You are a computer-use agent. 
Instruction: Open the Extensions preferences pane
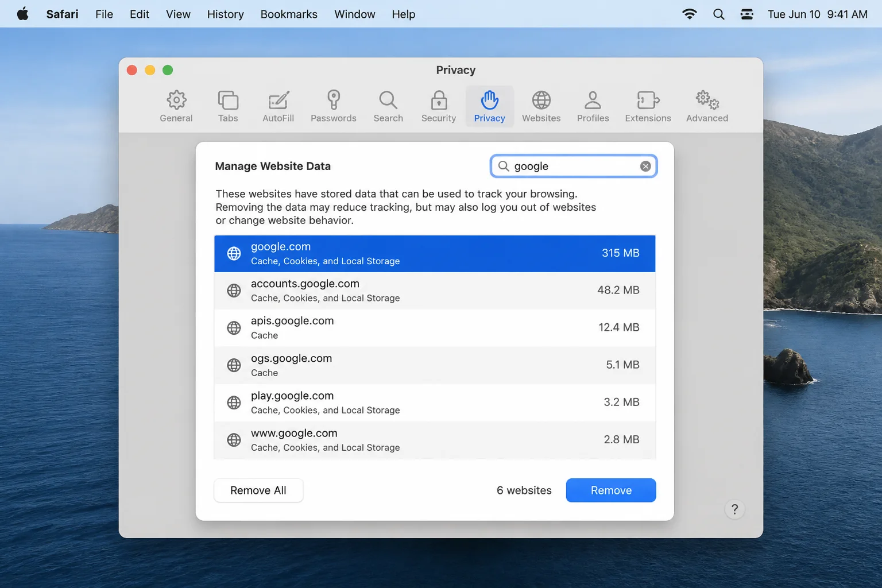click(x=648, y=107)
